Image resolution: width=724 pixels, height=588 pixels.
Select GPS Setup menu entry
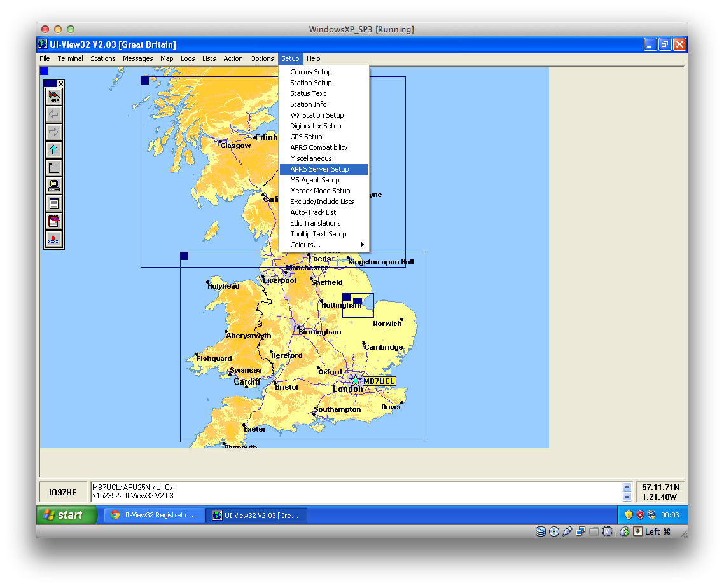[324, 137]
